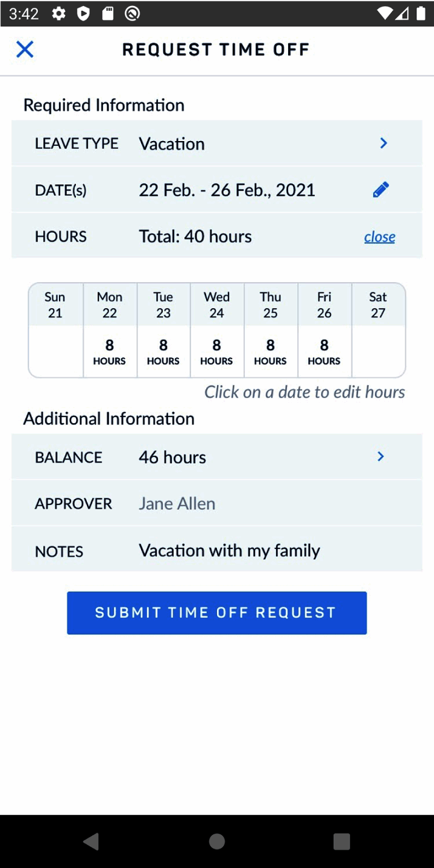Tap the settings gear status icon
434x868 pixels.
click(58, 14)
